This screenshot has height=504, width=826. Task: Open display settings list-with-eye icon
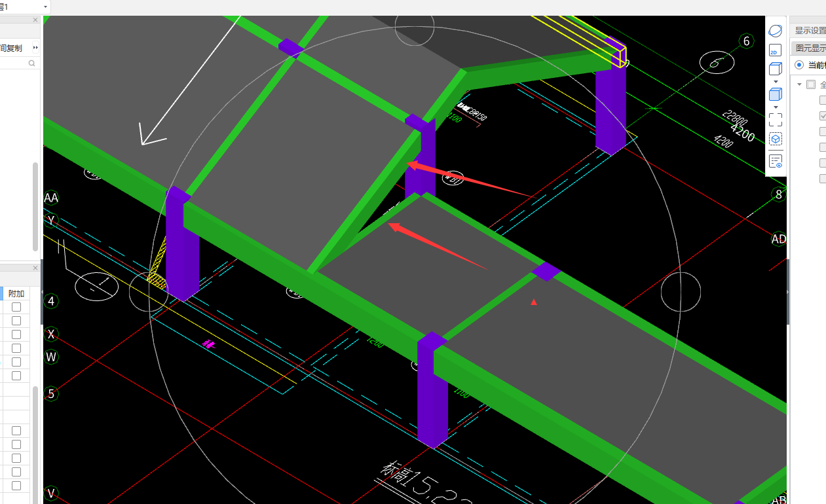coord(775,161)
